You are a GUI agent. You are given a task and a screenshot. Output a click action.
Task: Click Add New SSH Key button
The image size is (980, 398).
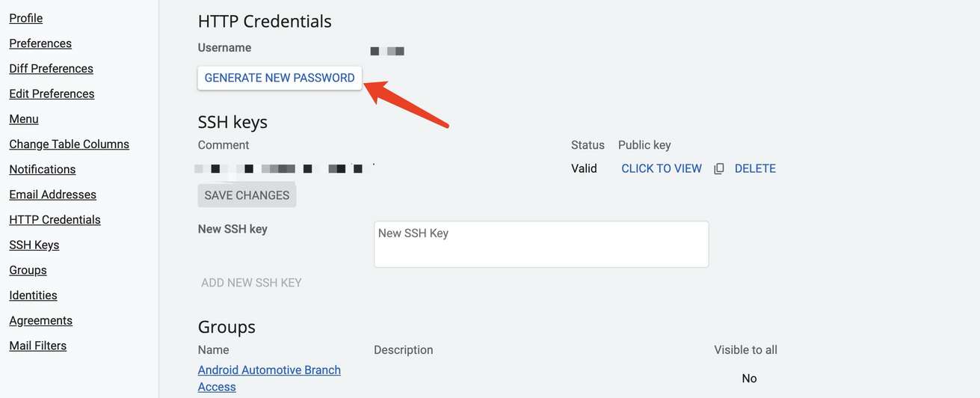[251, 283]
